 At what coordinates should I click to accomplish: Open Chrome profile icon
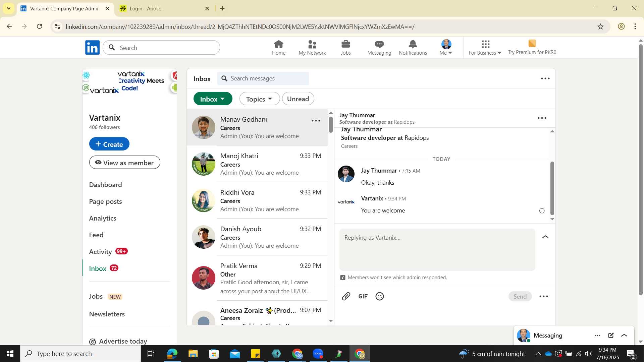[x=621, y=26]
